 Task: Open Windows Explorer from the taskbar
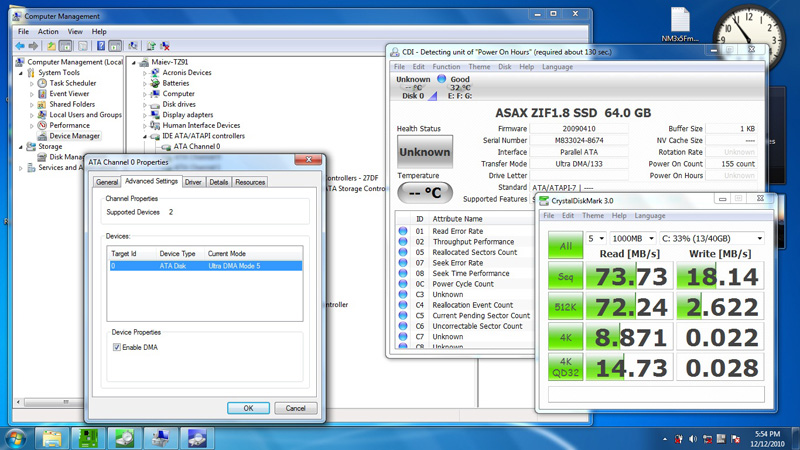point(52,438)
